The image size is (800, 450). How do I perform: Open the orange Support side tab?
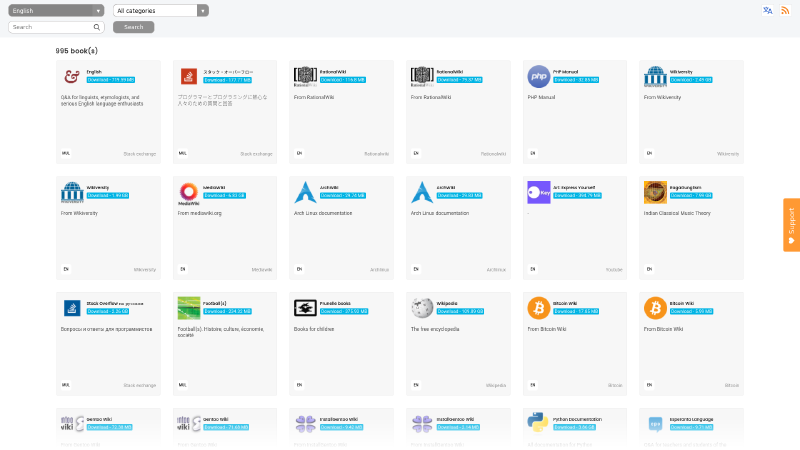click(791, 224)
